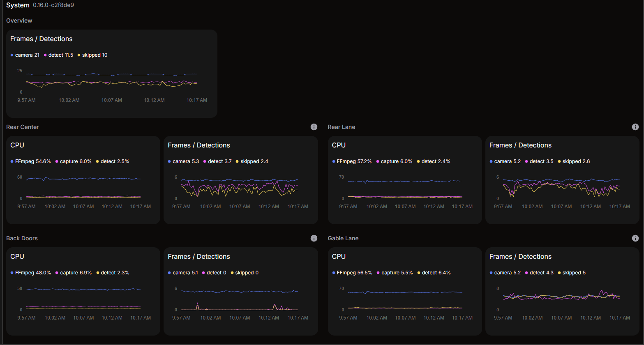This screenshot has width=644, height=345.
Task: Click the Back Doors CPU chart title
Action: tap(17, 256)
